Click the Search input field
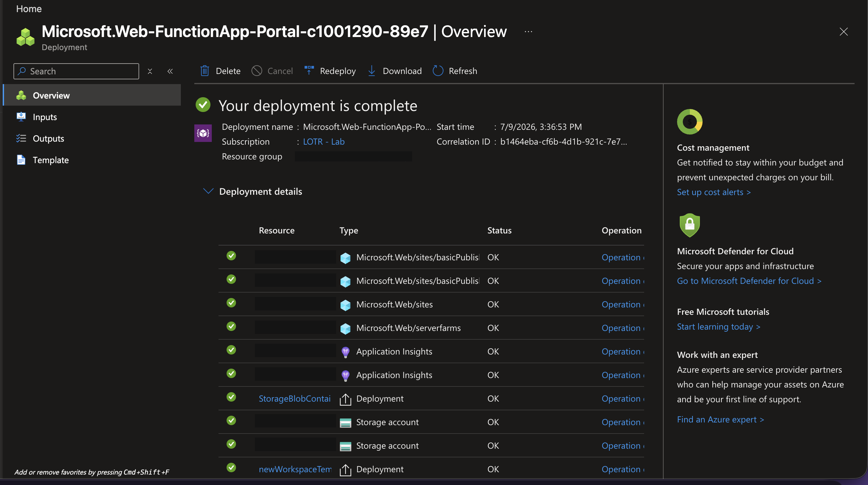 pos(76,71)
